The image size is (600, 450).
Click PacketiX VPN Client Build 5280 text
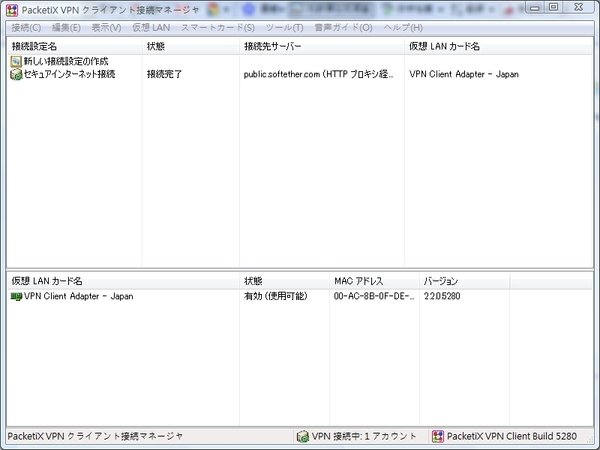[x=512, y=436]
